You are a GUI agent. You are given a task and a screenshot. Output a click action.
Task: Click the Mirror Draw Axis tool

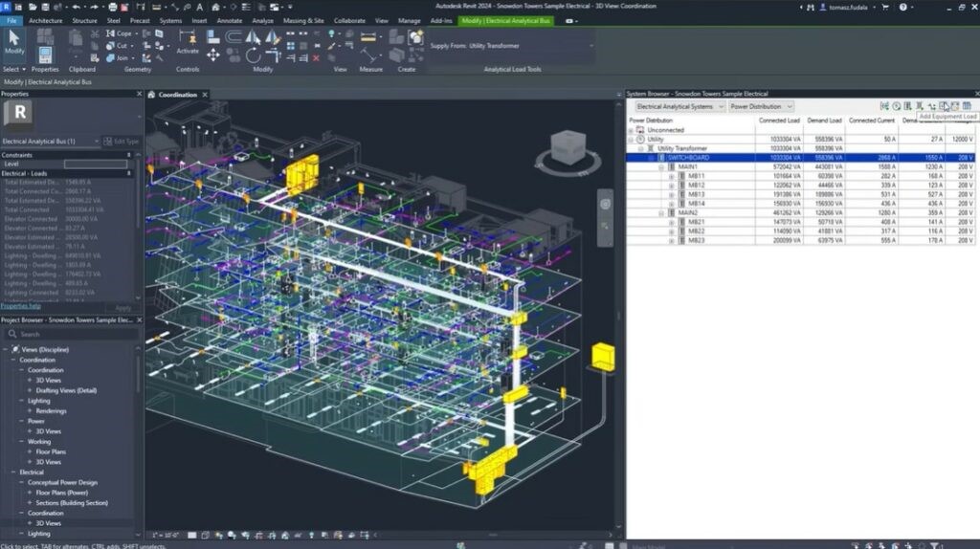coord(273,37)
